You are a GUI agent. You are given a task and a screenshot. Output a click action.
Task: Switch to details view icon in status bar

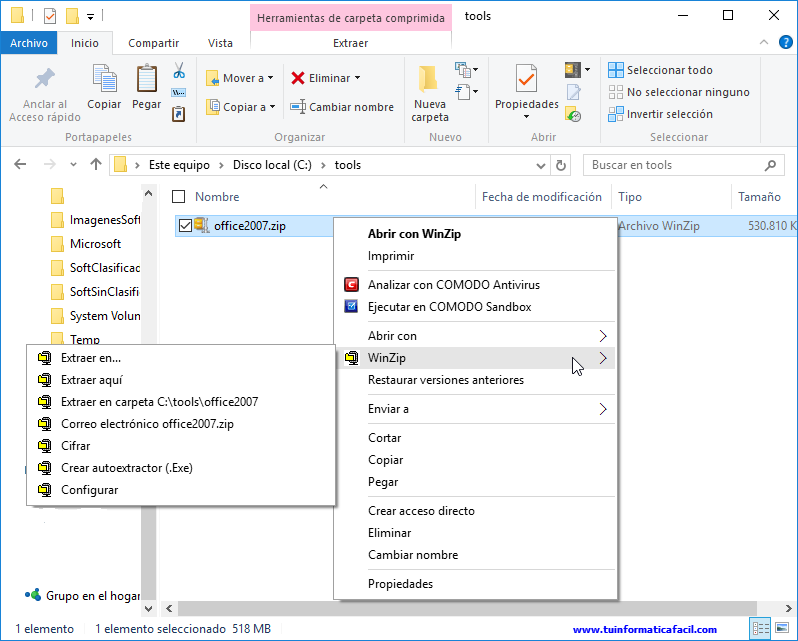coord(761,628)
